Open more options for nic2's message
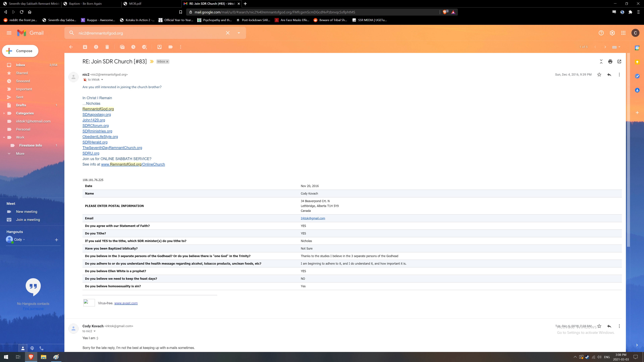The height and width of the screenshot is (362, 644). click(619, 75)
